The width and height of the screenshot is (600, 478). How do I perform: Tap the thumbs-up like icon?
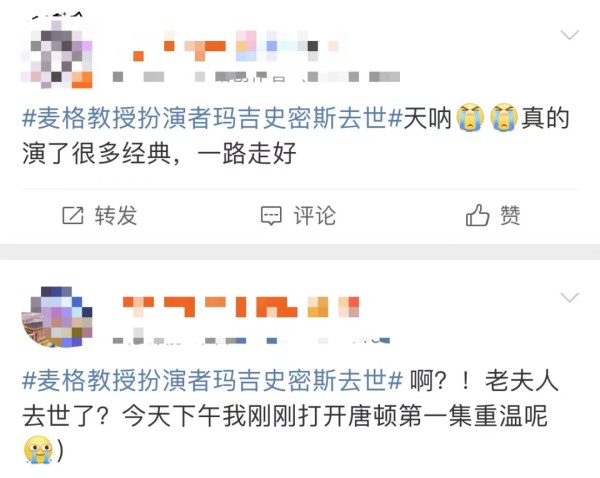[x=477, y=215]
